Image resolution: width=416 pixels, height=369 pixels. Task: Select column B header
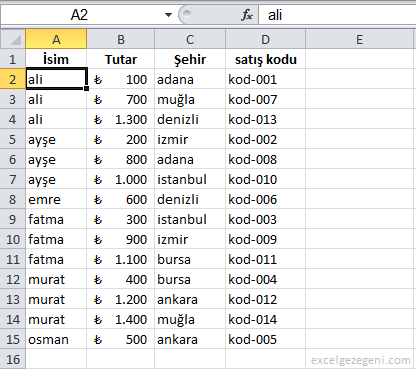pyautogui.click(x=121, y=39)
